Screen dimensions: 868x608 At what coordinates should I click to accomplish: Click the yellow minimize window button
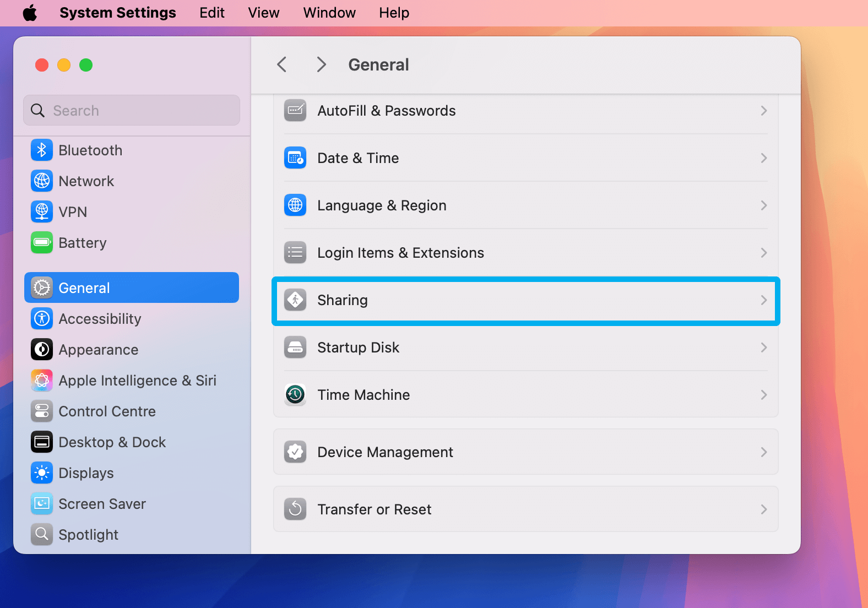coord(64,65)
